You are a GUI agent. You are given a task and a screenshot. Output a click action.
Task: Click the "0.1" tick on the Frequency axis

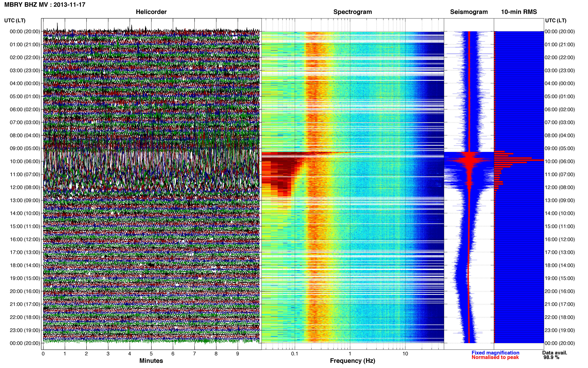(295, 354)
